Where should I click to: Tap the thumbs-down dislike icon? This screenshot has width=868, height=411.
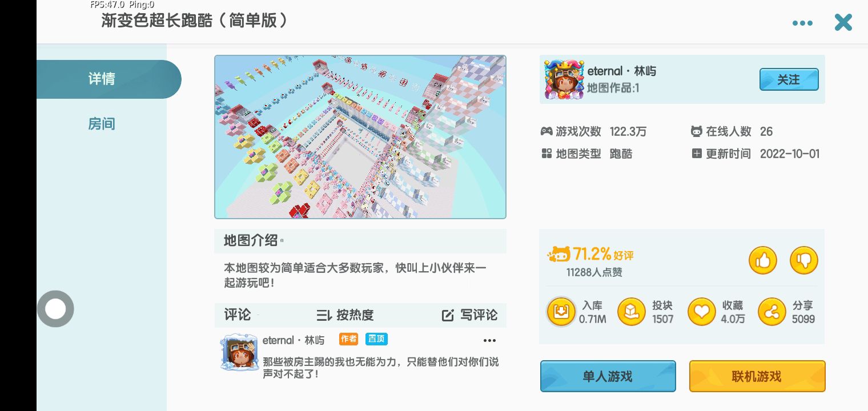pos(804,261)
